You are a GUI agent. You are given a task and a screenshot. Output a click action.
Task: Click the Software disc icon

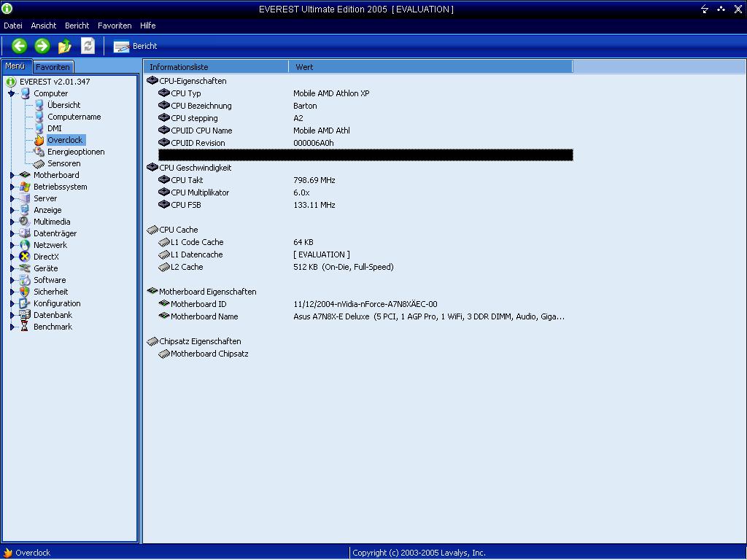click(25, 280)
